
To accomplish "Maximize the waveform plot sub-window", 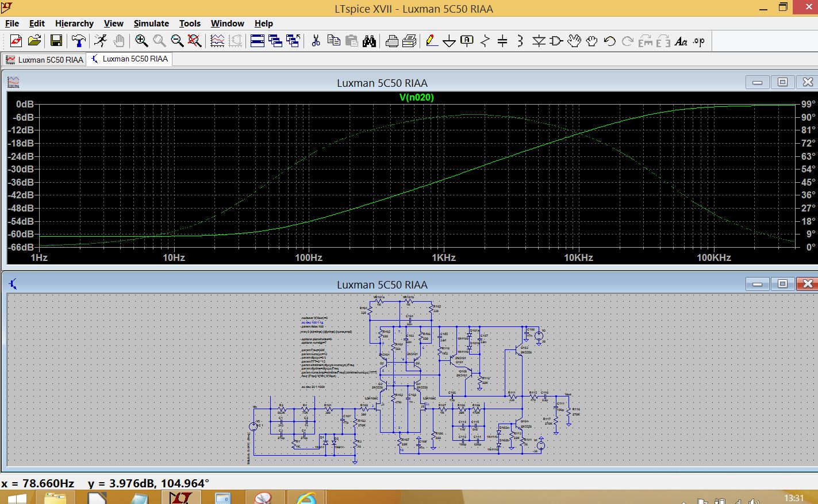I will pyautogui.click(x=782, y=82).
